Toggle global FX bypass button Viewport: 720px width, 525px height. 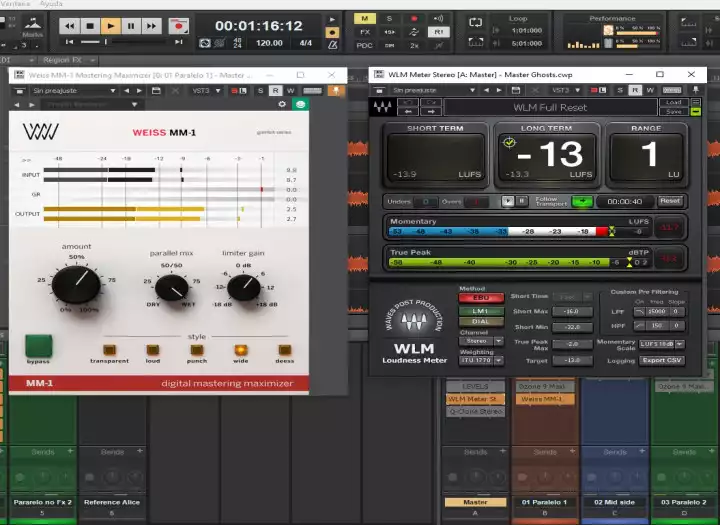click(365, 32)
